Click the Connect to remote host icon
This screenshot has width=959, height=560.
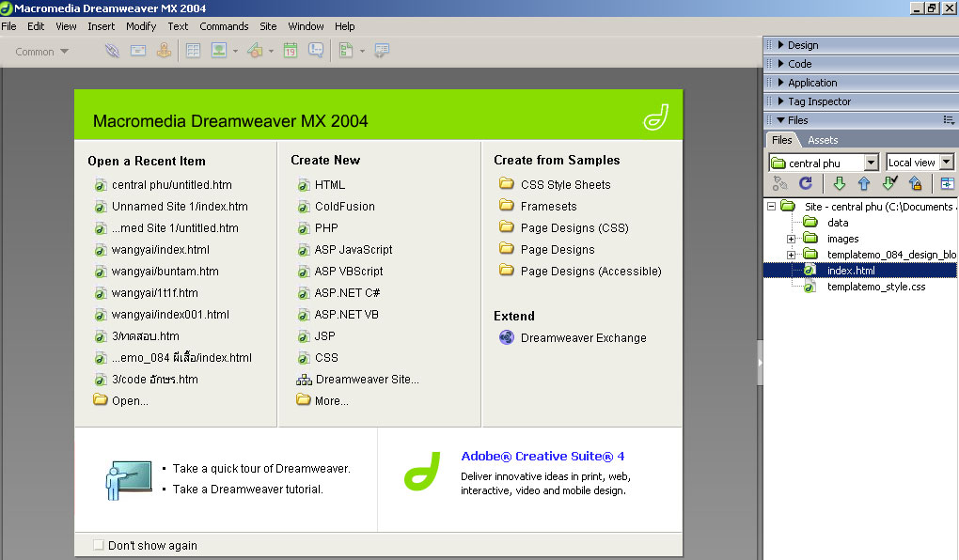click(779, 183)
